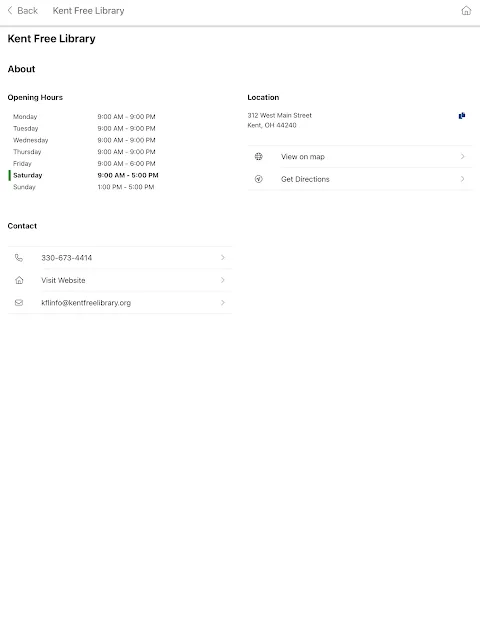This screenshot has height=626, width=480.
Task: Open the Visit Website link
Action: click(x=120, y=280)
